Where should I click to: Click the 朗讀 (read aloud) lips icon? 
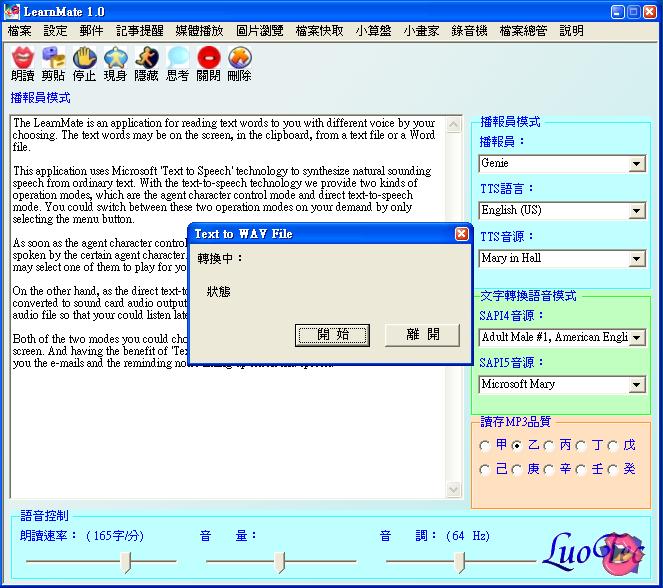(x=23, y=57)
